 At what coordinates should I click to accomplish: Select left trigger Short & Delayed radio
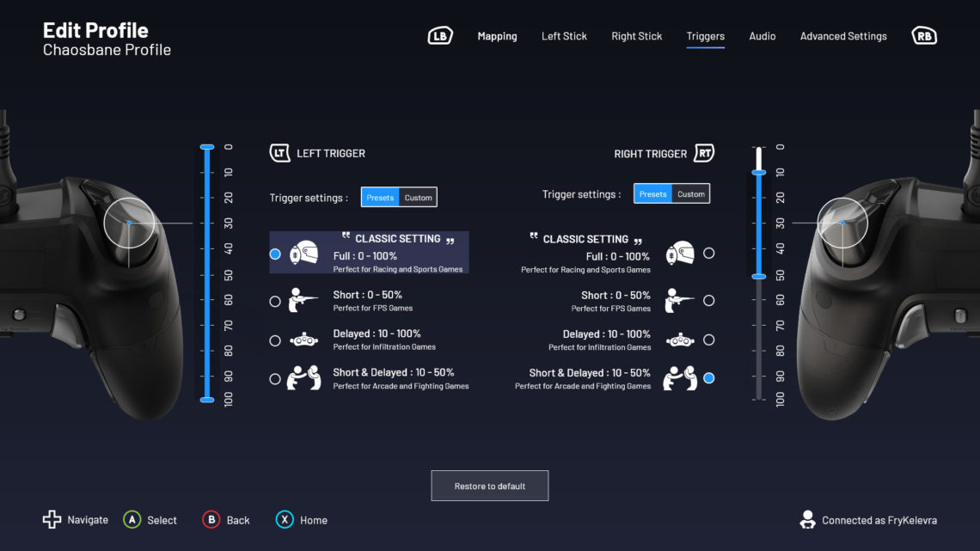tap(275, 378)
